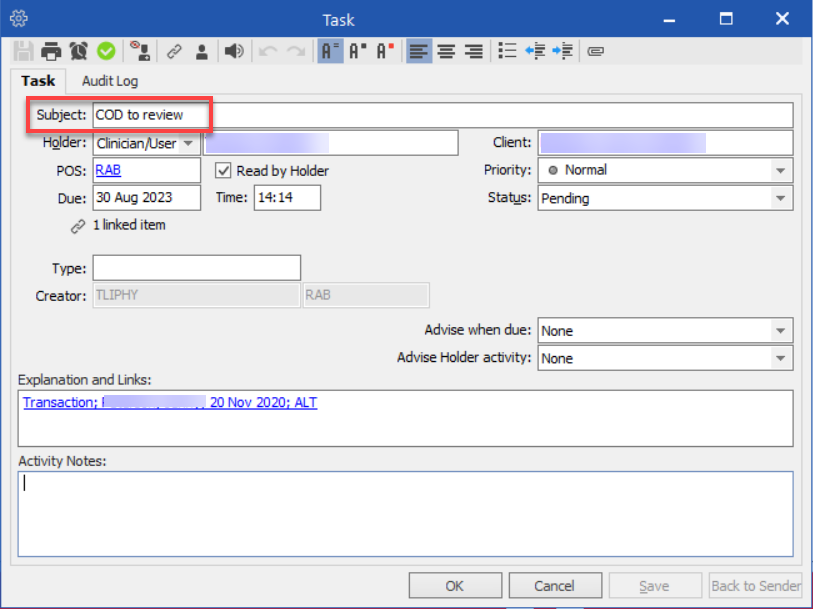Click the alarm clock reminder icon
Viewport: 813px width, 609px height.
[x=78, y=51]
